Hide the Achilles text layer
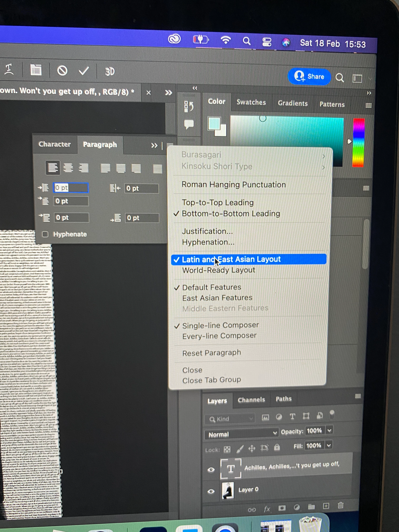This screenshot has height=532, width=399. click(211, 469)
